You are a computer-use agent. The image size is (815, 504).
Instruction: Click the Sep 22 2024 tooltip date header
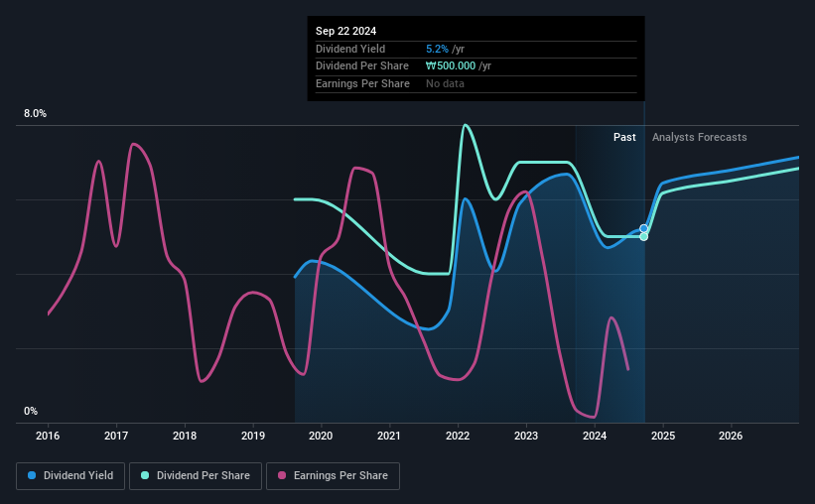[345, 31]
